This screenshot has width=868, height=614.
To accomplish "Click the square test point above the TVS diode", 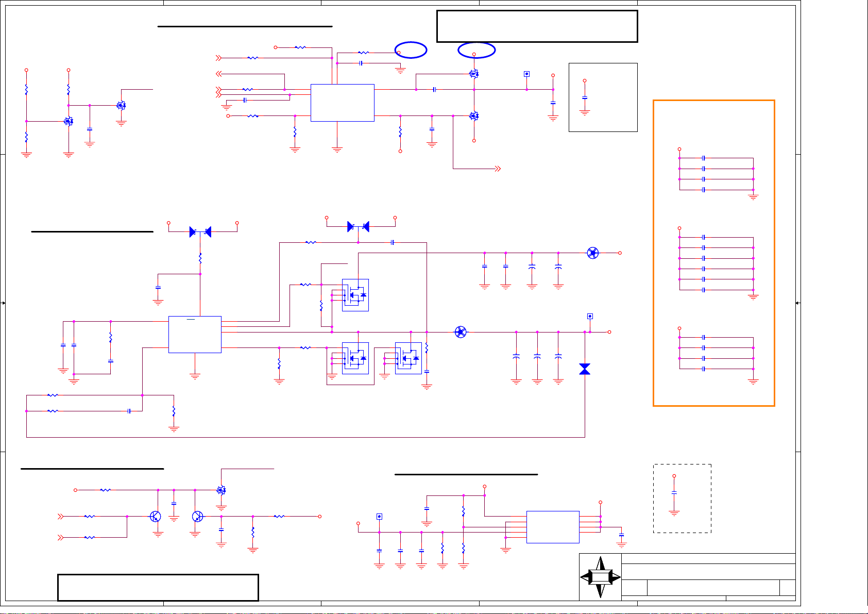I will 590,317.
